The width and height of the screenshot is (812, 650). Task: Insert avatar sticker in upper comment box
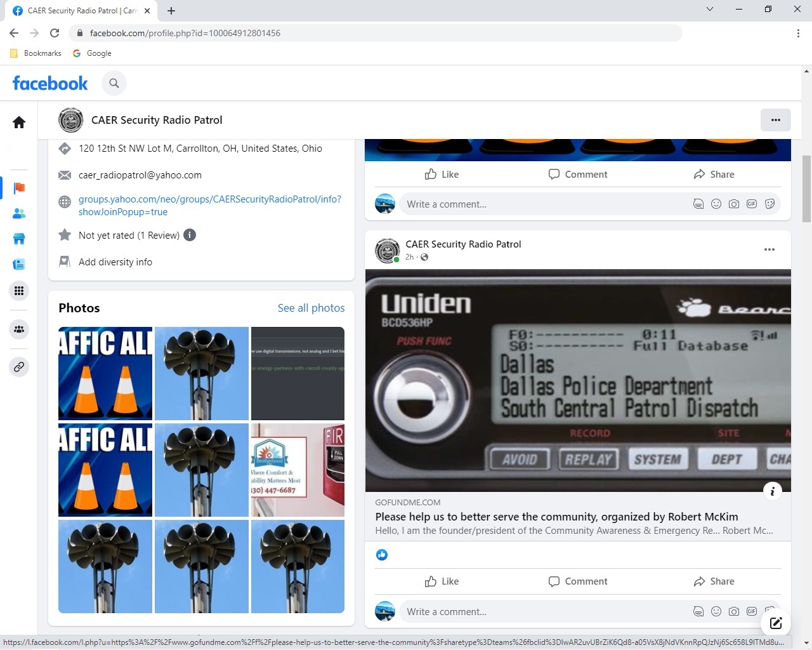698,204
